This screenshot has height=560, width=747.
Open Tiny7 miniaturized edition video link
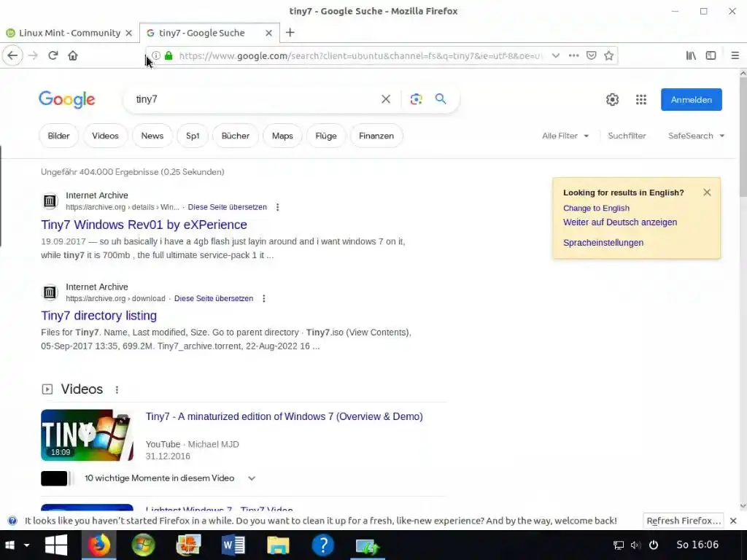pyautogui.click(x=284, y=416)
